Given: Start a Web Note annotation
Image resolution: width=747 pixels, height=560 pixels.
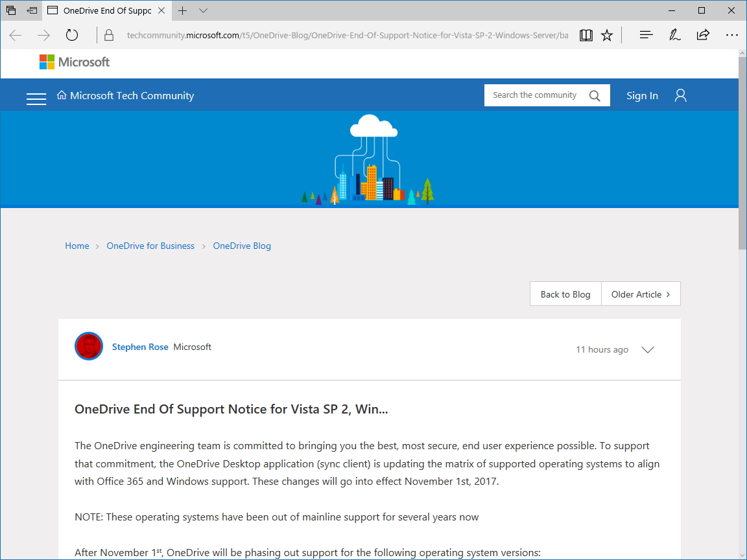Looking at the screenshot, I should (674, 35).
